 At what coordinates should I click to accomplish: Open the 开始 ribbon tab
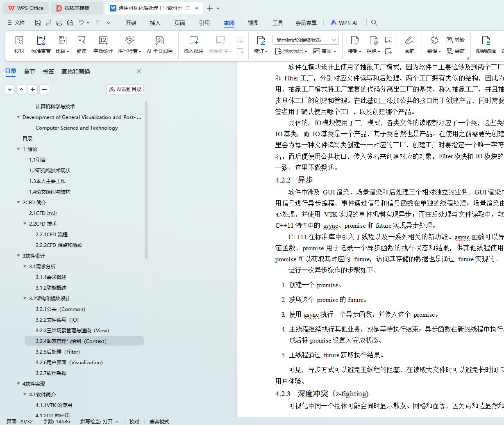point(131,23)
